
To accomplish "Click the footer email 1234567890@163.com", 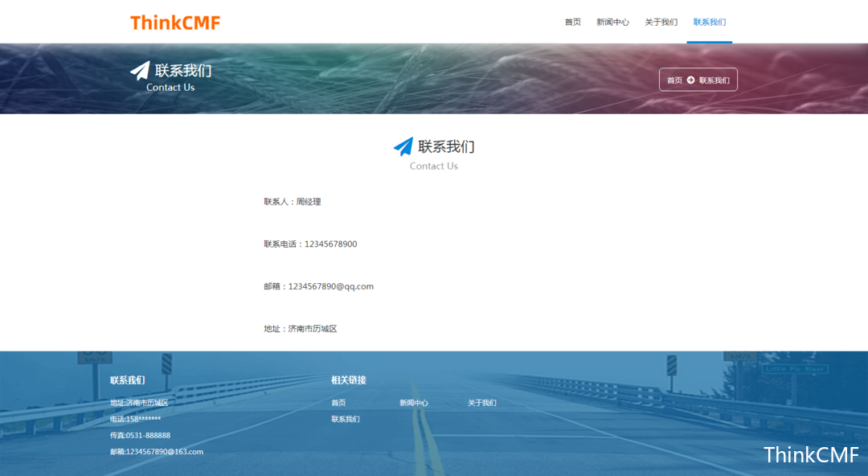I will tap(164, 452).
